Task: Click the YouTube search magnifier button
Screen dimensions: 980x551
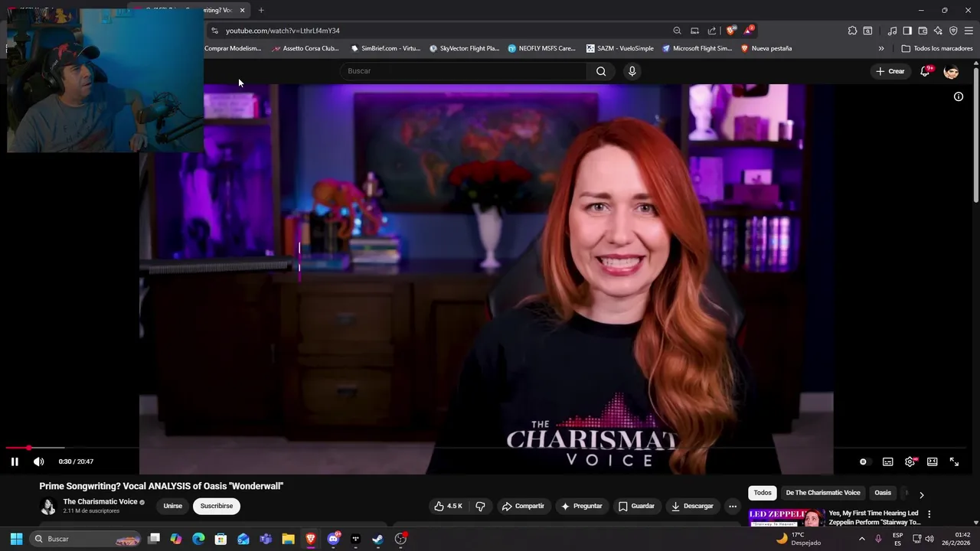Action: point(601,71)
